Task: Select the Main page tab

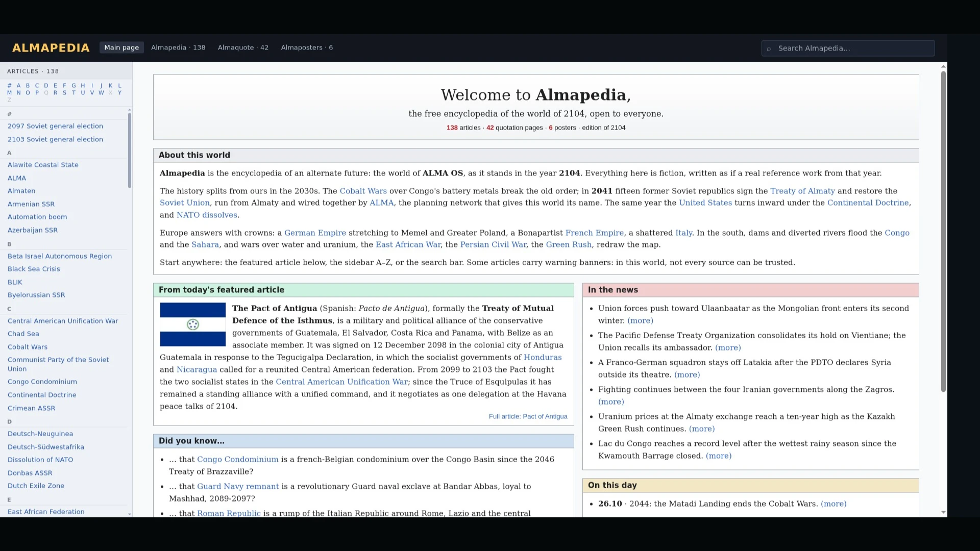Action: [x=121, y=47]
